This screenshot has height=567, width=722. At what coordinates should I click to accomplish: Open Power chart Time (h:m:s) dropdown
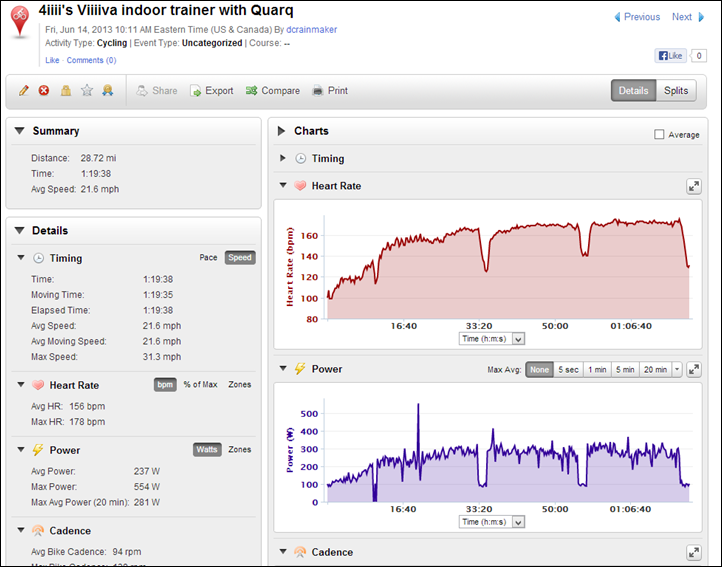[492, 522]
